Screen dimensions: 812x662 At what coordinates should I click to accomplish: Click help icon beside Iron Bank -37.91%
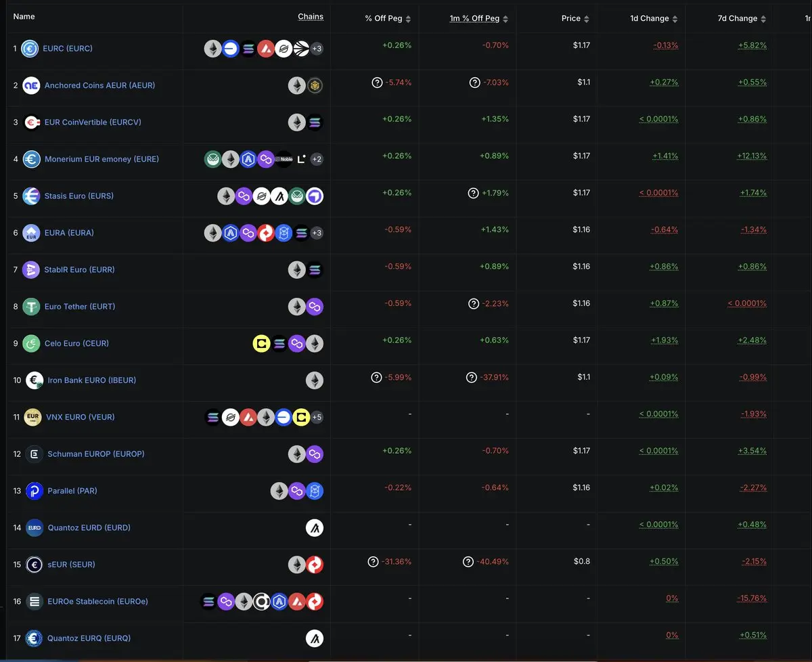point(472,378)
